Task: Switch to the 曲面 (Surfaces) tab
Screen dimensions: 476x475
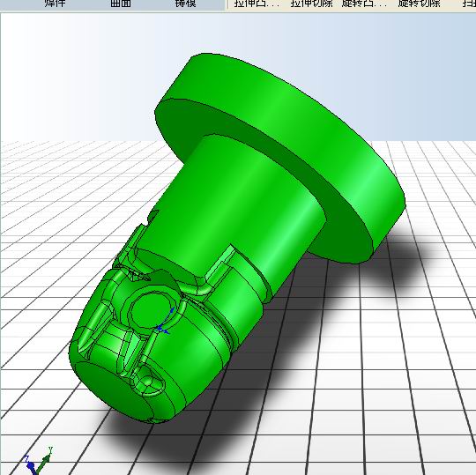Action: coord(121,4)
